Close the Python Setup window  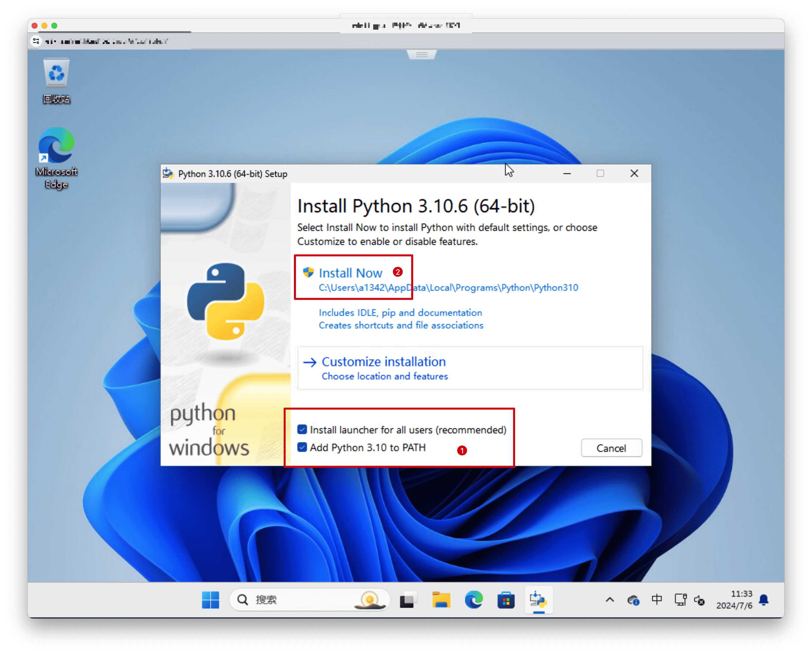click(634, 173)
